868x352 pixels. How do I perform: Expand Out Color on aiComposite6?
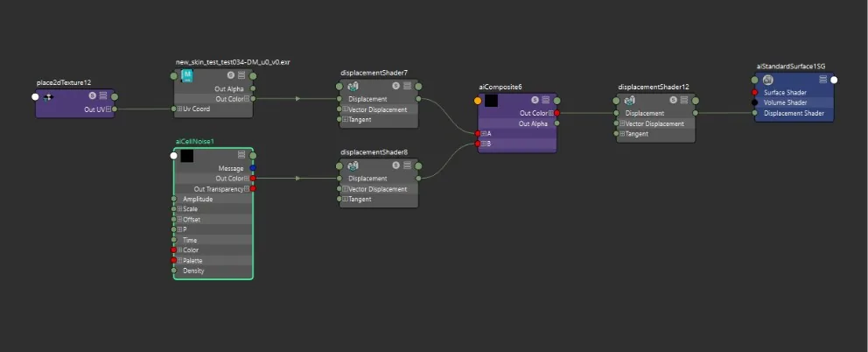(x=550, y=113)
